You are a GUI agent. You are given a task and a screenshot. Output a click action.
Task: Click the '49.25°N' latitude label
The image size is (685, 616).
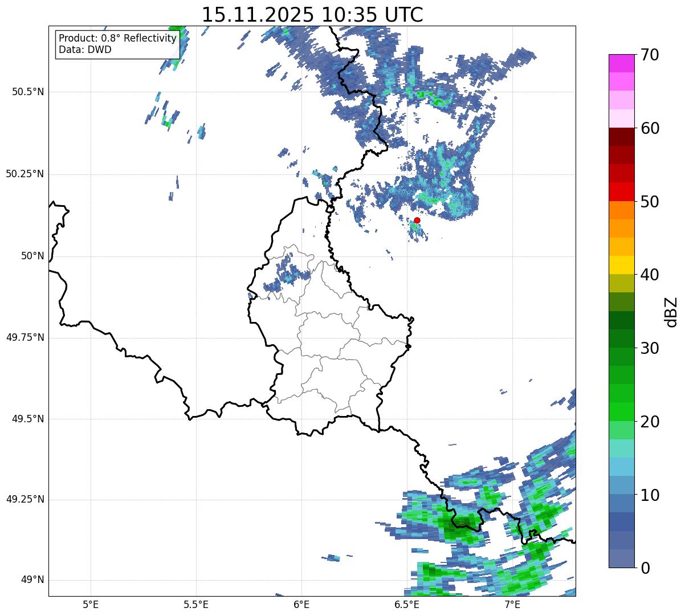(25, 499)
